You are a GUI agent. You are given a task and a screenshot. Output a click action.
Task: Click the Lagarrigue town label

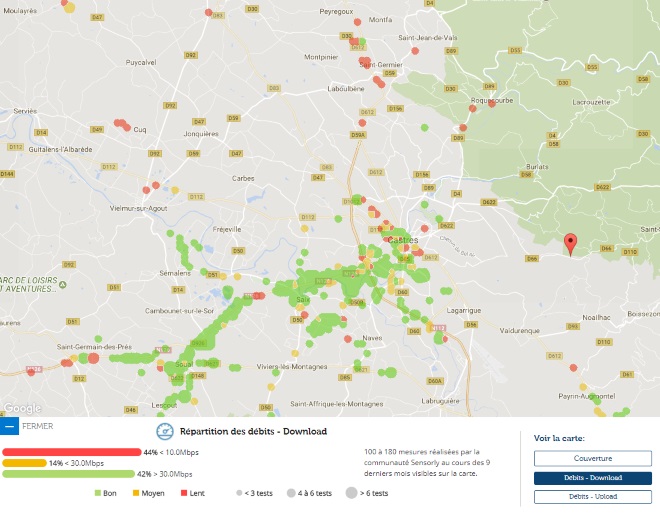[x=465, y=310]
